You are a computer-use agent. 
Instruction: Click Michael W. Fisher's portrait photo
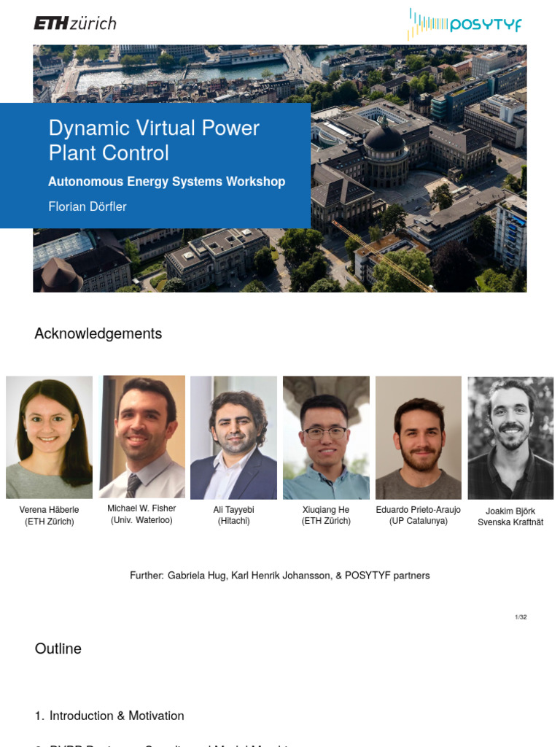[142, 437]
